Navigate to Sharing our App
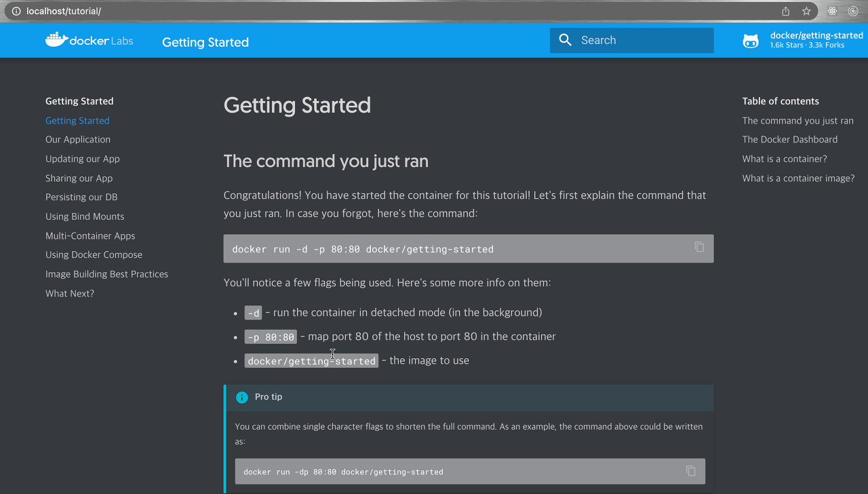Screen dimensions: 868x494 pos(79,178)
